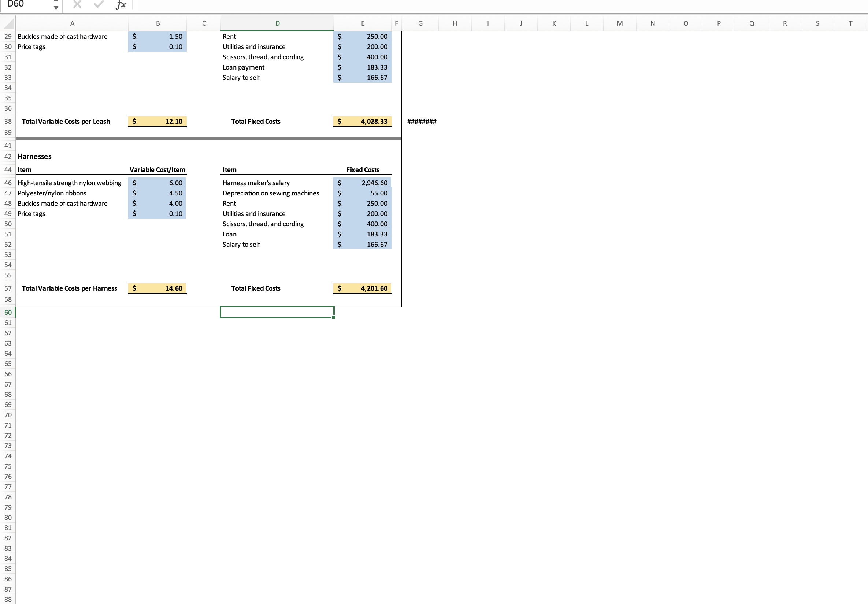The image size is (868, 604).
Task: Click the Enter (checkmark) icon beside formula bar
Action: pos(99,4)
